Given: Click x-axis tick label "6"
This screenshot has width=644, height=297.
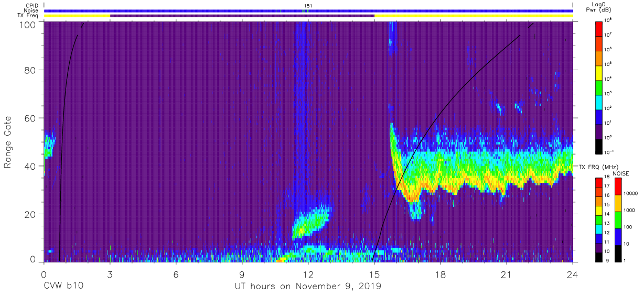Looking at the screenshot, I should (x=176, y=274).
